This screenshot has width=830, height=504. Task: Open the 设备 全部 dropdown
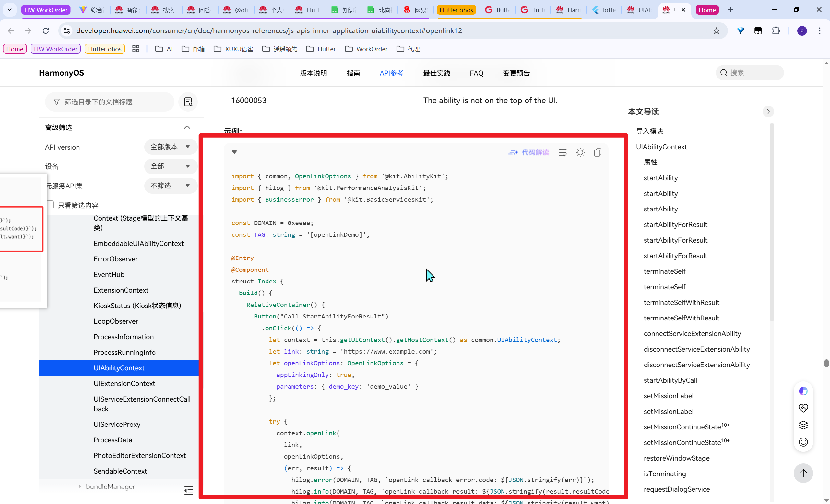(x=171, y=166)
